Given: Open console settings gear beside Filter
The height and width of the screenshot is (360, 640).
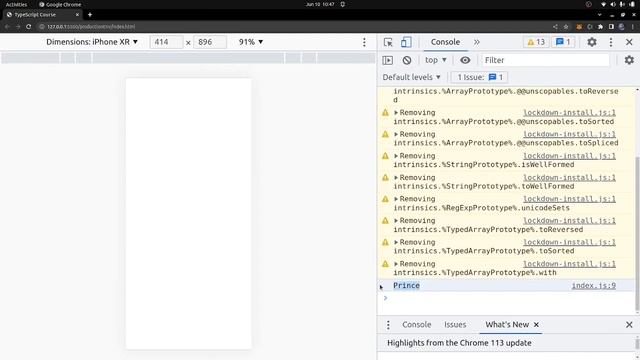Looking at the screenshot, I should (629, 60).
